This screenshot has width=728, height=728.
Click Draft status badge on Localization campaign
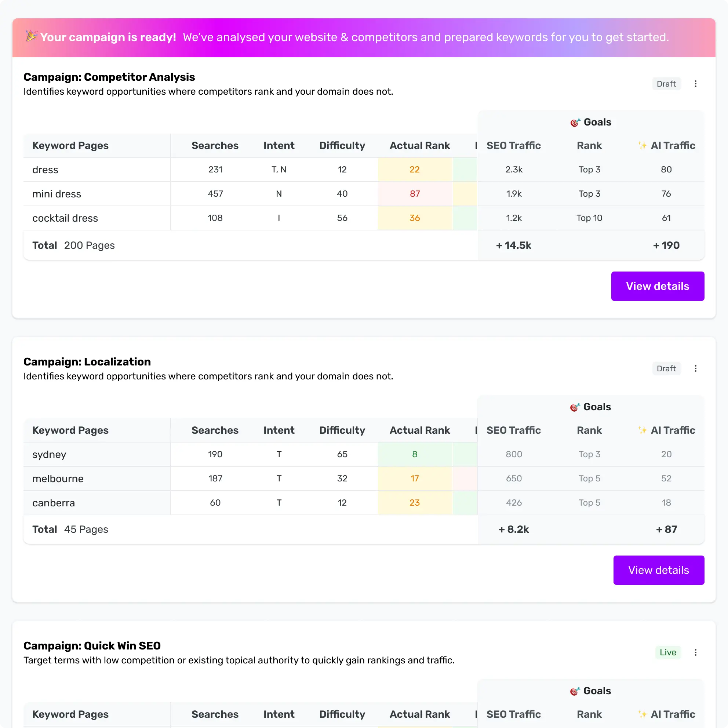[x=666, y=368]
